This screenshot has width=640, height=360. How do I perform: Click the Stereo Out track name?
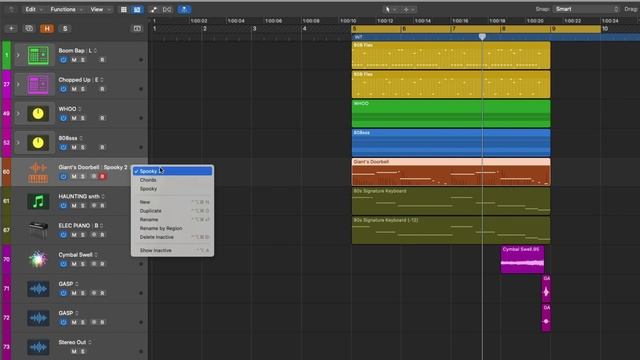click(x=72, y=342)
